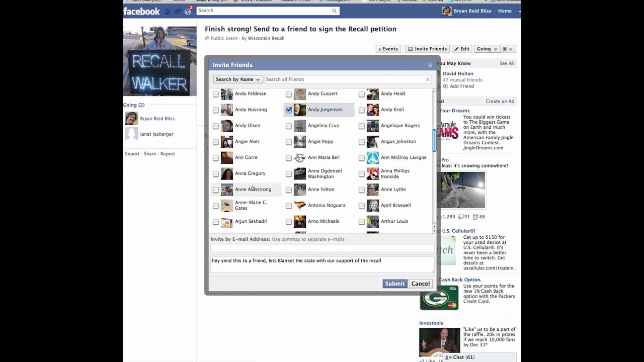
Task: Click Bryan Reid Bliss avatar in Going list
Action: point(131,119)
